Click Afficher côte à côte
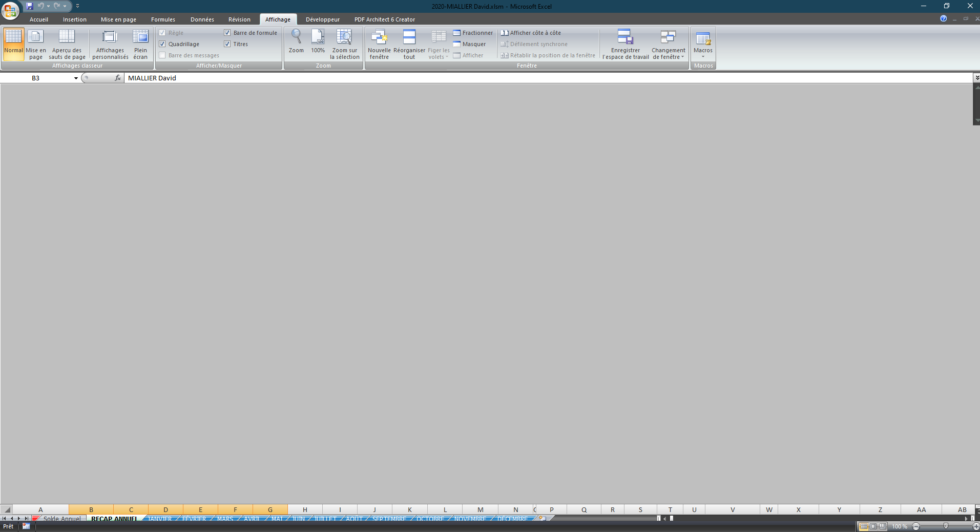The width and height of the screenshot is (980, 532). (x=531, y=33)
